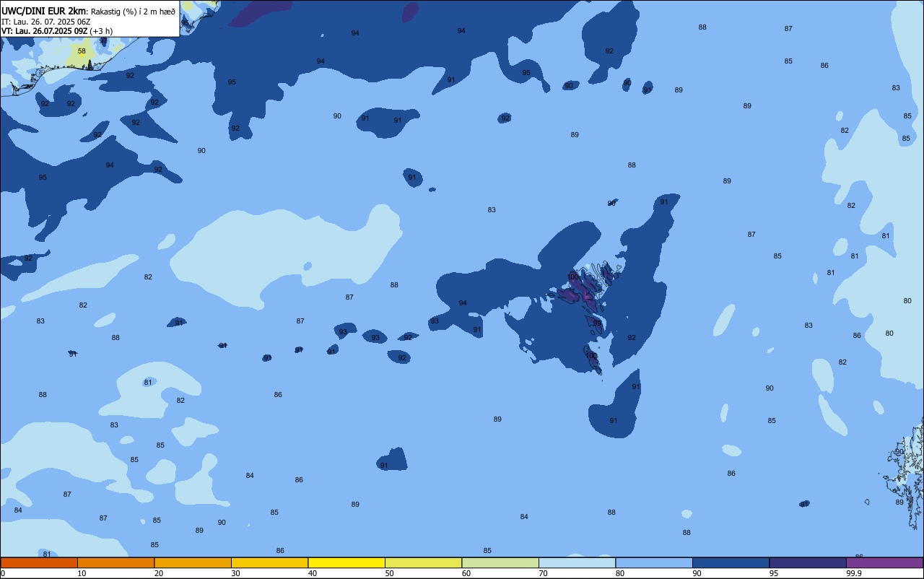Click the 30–40 gold legend swatch
924x579 pixels.
(x=269, y=562)
